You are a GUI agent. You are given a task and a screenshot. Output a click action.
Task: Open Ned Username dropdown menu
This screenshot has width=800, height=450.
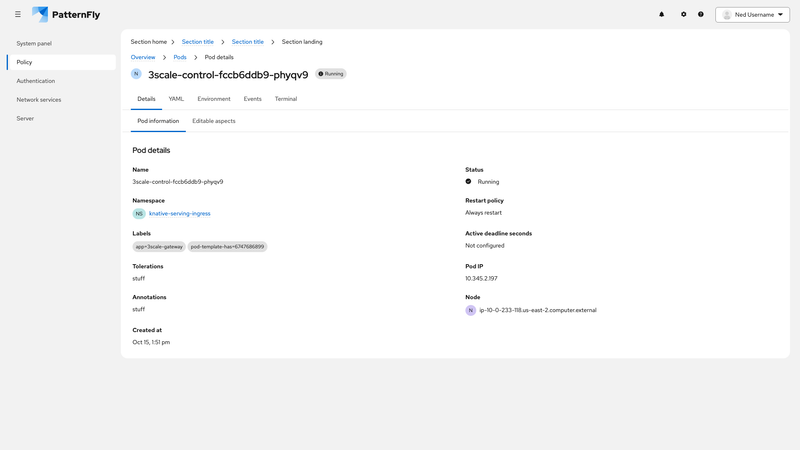point(753,15)
